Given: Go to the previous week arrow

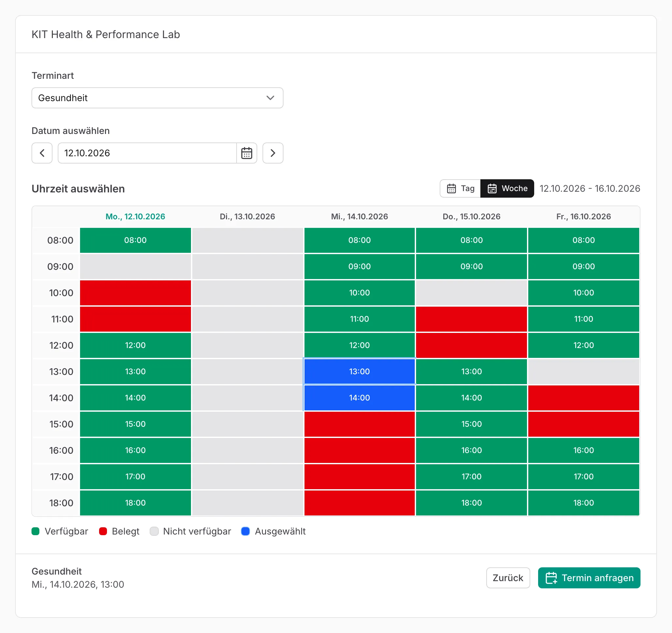Looking at the screenshot, I should (x=42, y=153).
